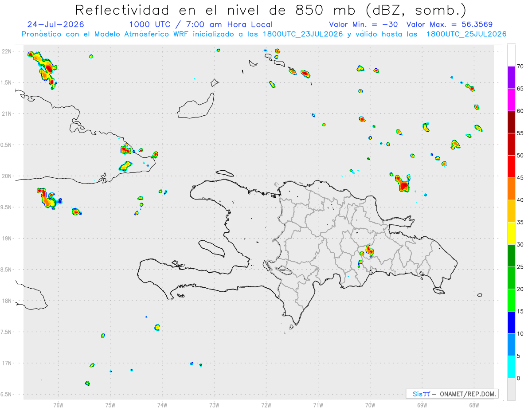Screen dimensions: 532x411
Task: Click the colorbar label '15'
Action: [x=520, y=311]
